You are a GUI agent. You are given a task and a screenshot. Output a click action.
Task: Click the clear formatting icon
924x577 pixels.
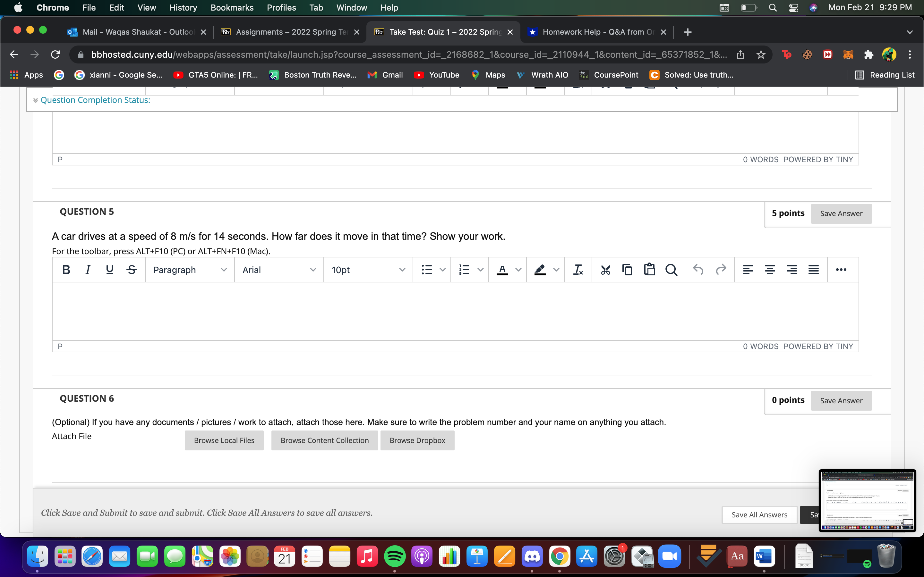click(578, 270)
